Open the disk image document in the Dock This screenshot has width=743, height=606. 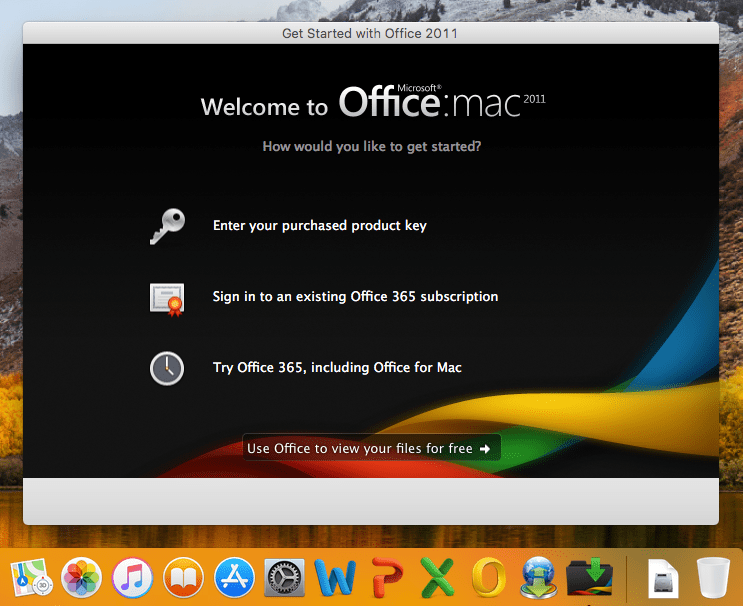click(x=663, y=579)
